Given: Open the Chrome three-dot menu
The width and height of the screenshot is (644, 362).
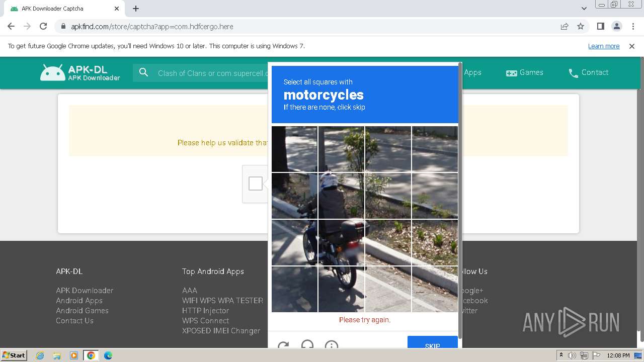Looking at the screenshot, I should click(x=633, y=26).
